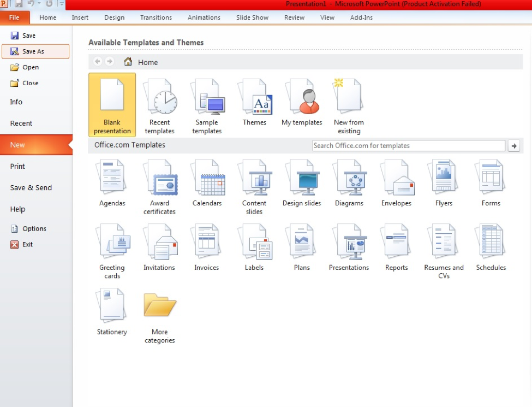Screen dimensions: 532x407
Task: Open the Quick Access Toolbar customize dropdown
Action: (62, 4)
